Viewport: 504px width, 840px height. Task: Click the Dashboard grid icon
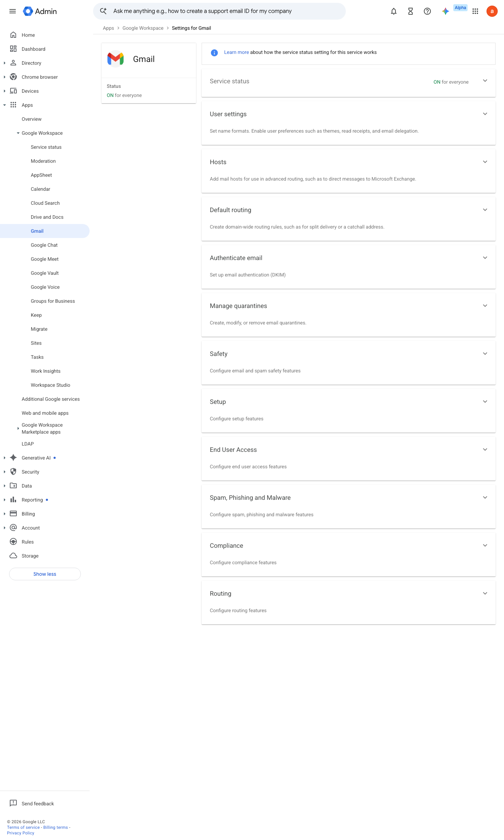(13, 49)
